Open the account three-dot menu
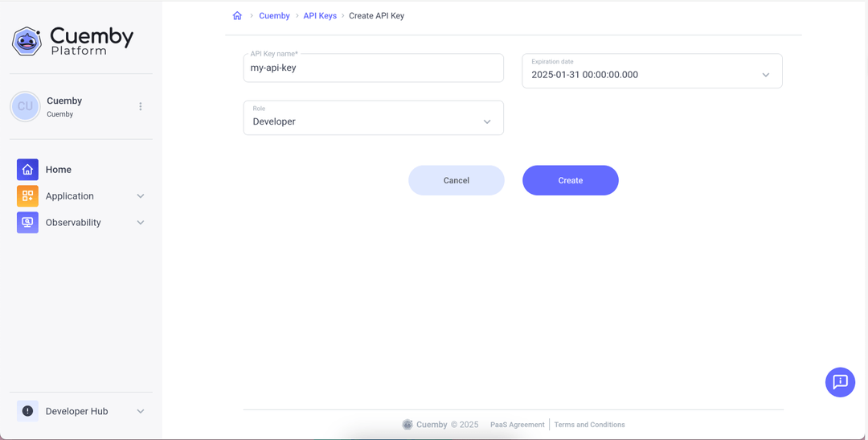Viewport: 868px width, 440px height. pos(141,106)
